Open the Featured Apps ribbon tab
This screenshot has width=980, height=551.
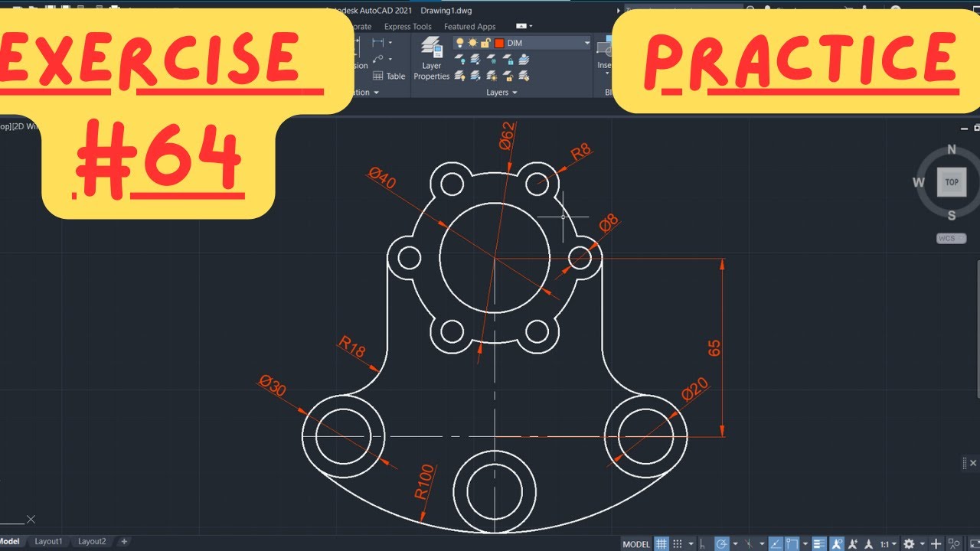pos(470,27)
